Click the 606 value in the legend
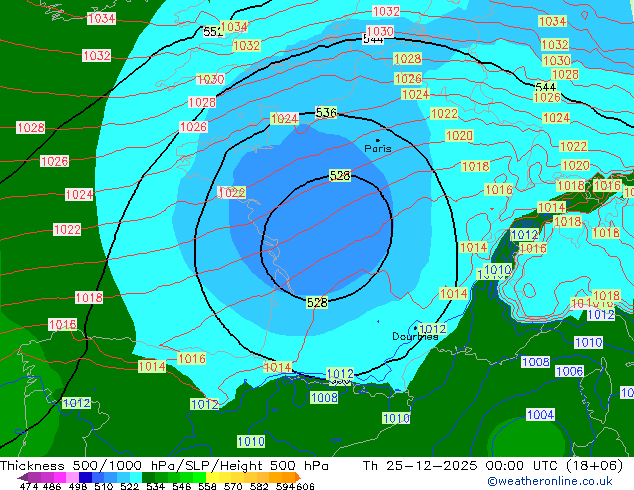This screenshot has height=490, width=634. point(305,486)
